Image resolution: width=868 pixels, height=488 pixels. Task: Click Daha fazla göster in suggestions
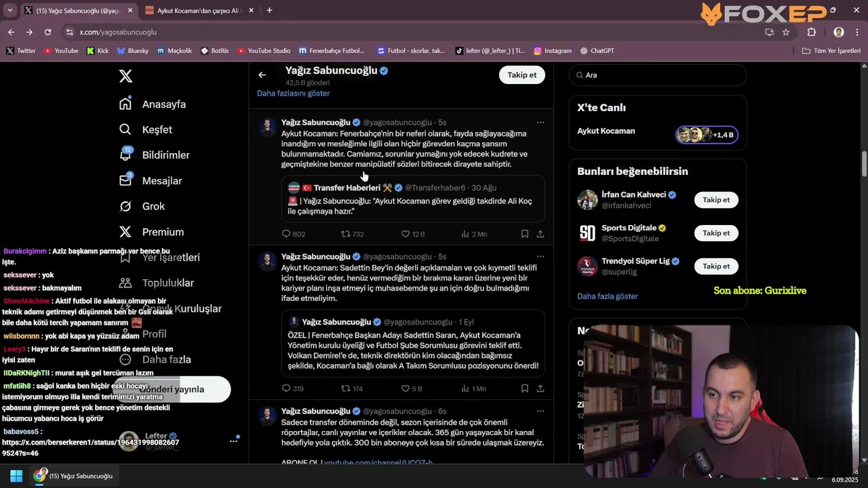(608, 296)
